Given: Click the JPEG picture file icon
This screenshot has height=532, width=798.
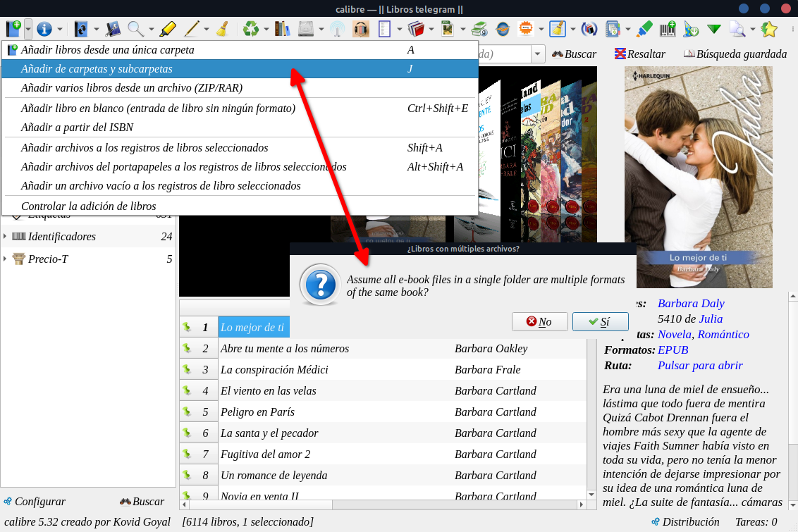Looking at the screenshot, I should click(448, 29).
